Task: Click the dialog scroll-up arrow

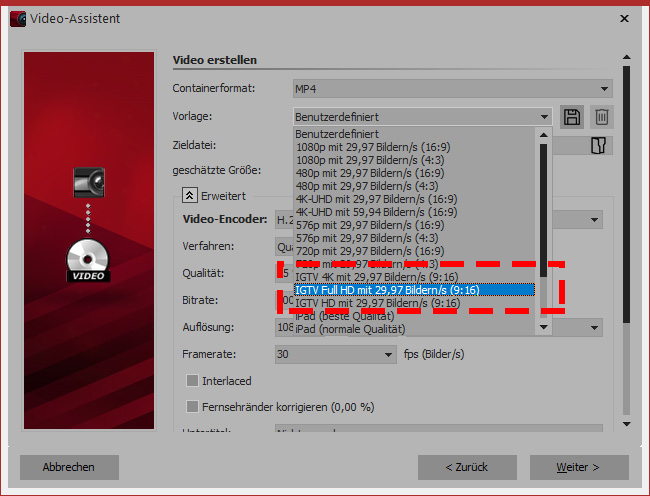Action: [x=626, y=57]
